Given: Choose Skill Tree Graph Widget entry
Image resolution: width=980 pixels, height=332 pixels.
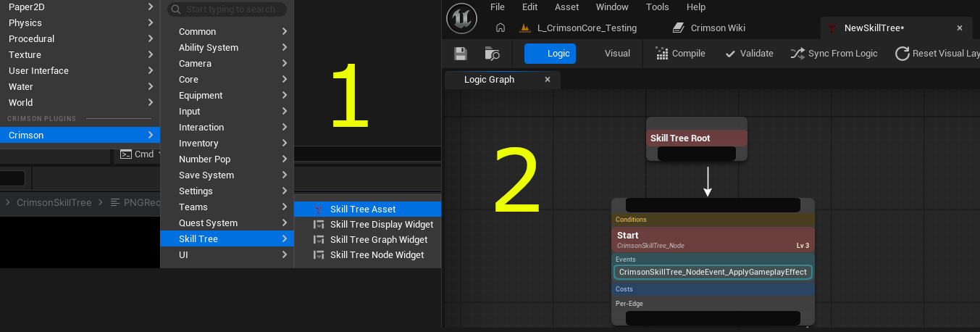Looking at the screenshot, I should click(x=367, y=240).
